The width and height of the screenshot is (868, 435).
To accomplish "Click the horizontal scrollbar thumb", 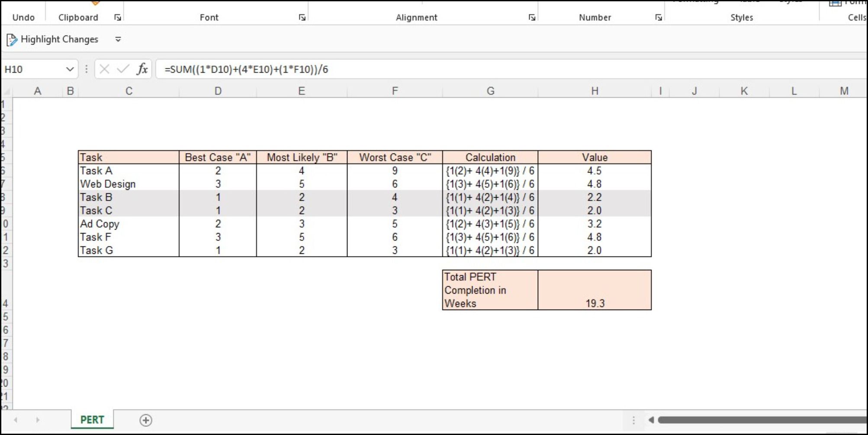I will coord(762,420).
